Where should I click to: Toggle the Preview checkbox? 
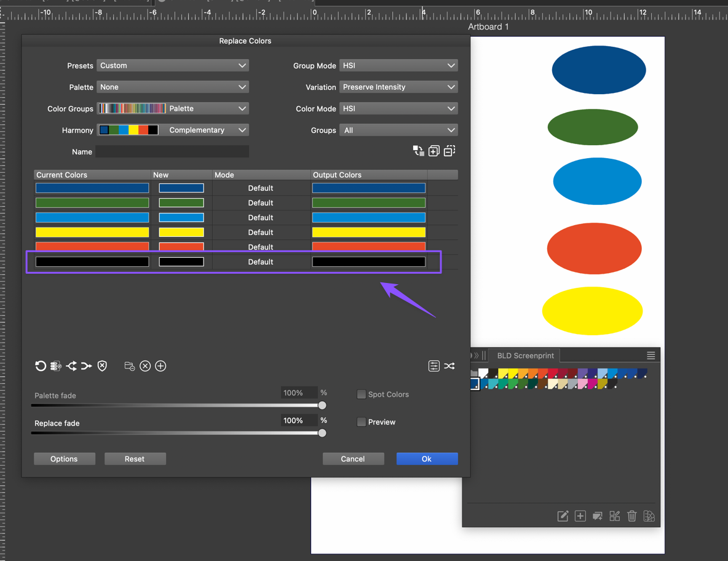coord(362,422)
